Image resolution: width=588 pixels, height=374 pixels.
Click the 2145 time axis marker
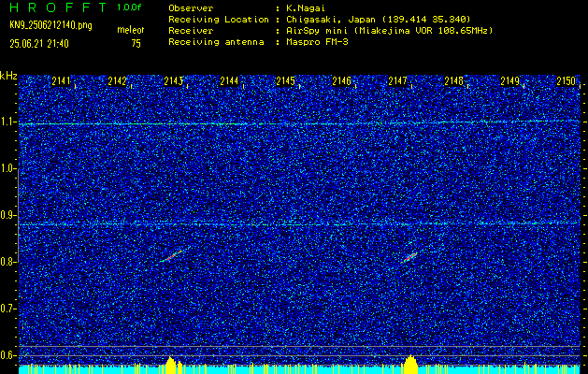[285, 81]
